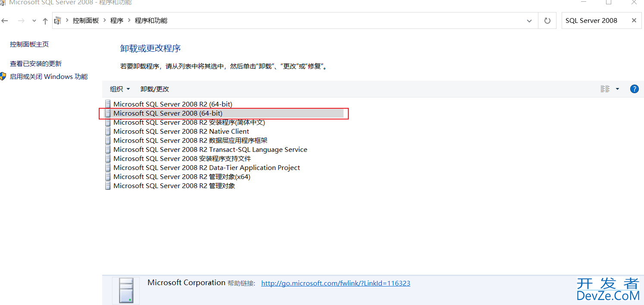
Task: Click the 程序和功能 breadcrumb
Action: tap(151, 21)
